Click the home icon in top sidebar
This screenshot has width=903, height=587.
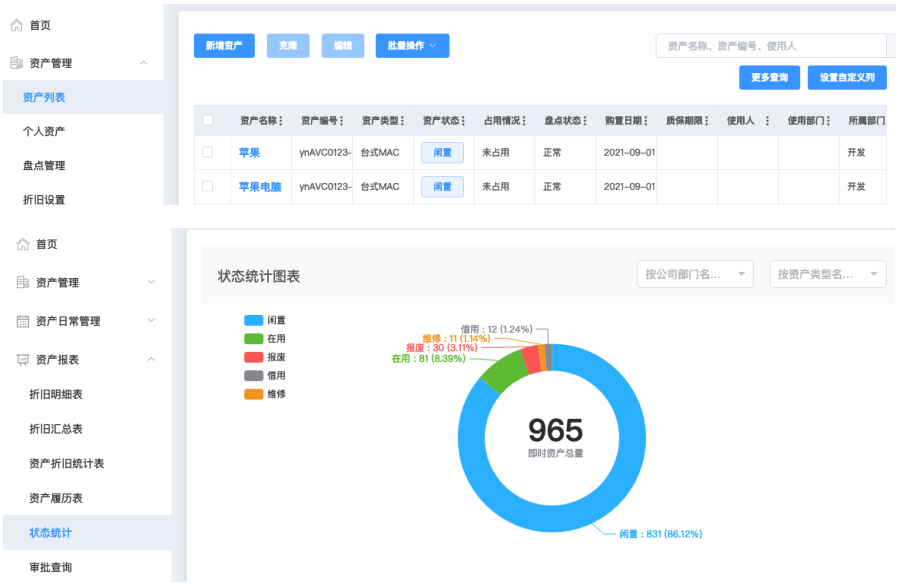point(16,25)
